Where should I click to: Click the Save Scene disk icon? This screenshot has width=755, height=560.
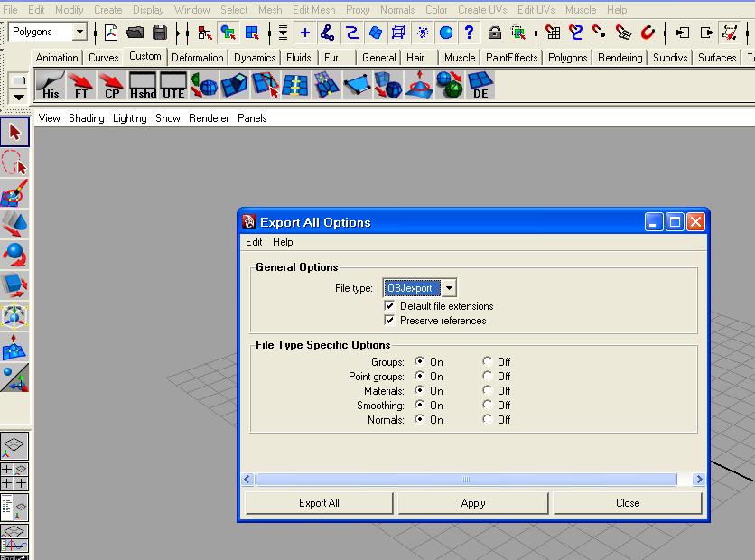[x=159, y=33]
